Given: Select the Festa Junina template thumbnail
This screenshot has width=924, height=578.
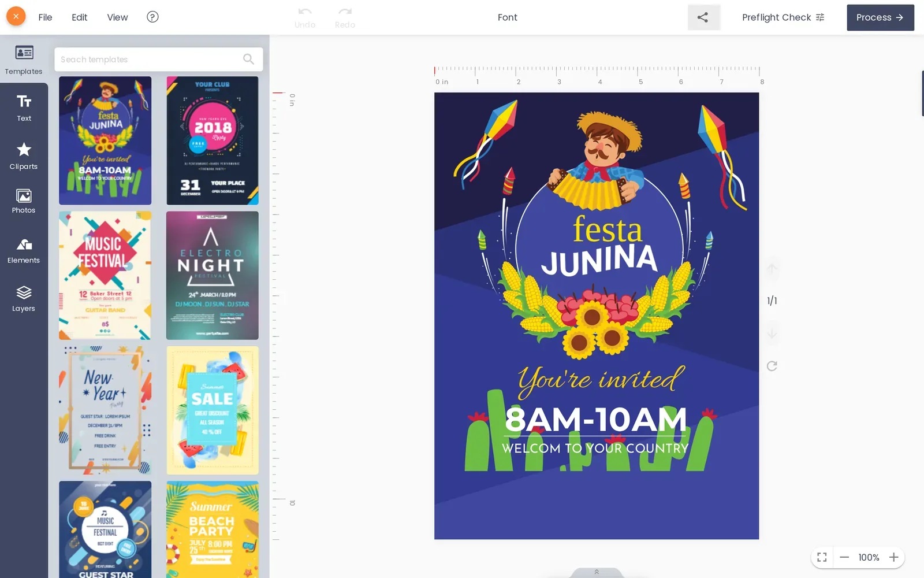Looking at the screenshot, I should point(105,140).
